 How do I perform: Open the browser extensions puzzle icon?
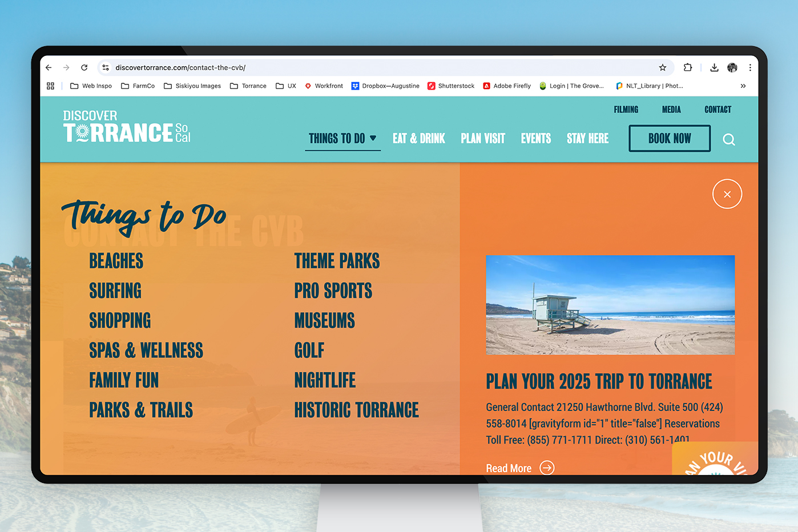click(x=687, y=67)
